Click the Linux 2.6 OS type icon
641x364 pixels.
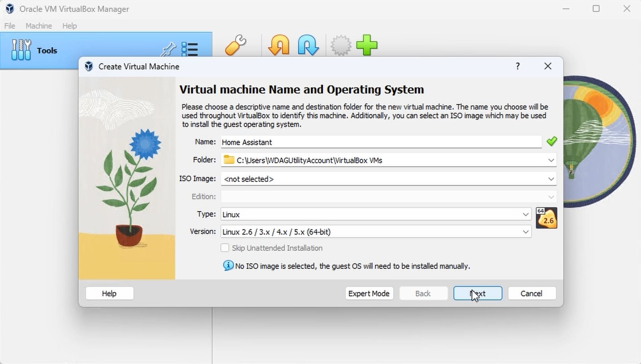(546, 218)
